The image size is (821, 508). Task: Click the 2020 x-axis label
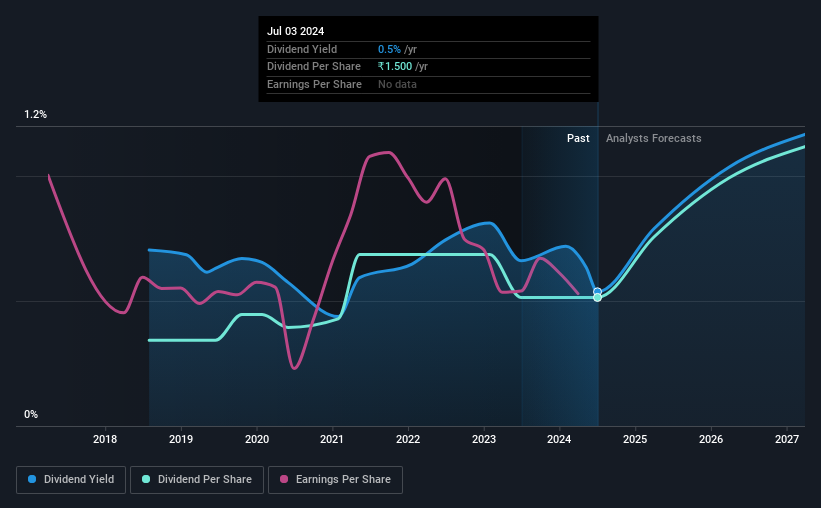257,439
